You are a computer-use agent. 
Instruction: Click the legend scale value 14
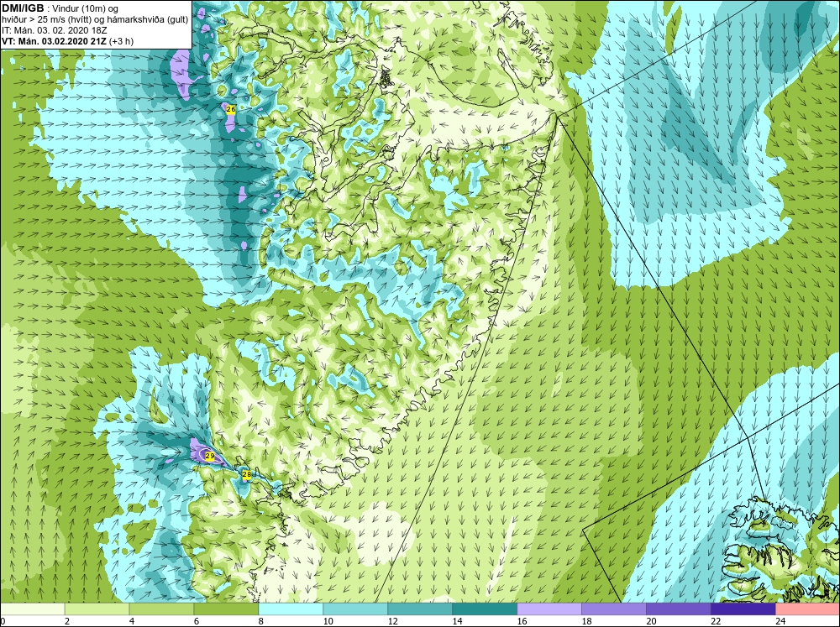[457, 621]
